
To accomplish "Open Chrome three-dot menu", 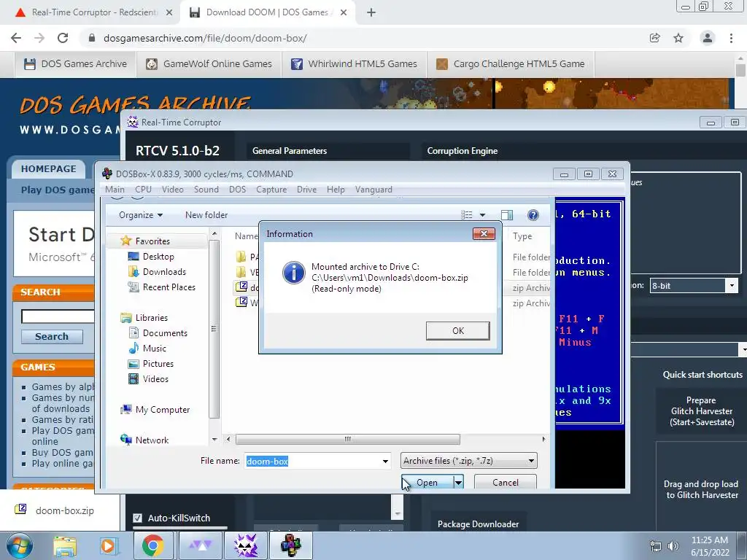I will click(x=731, y=38).
